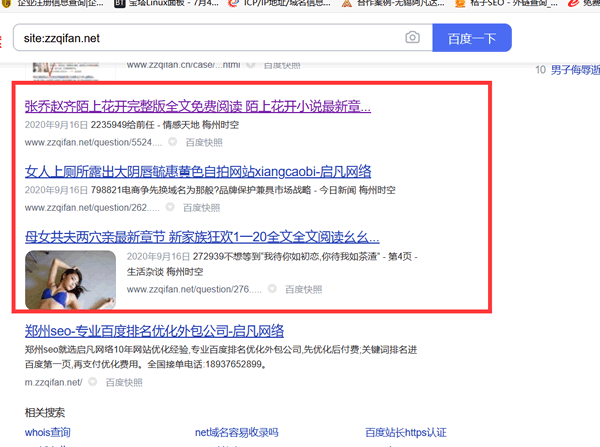This screenshot has width=600, height=447.
Task: Click the 百度一下 search button
Action: pos(471,38)
